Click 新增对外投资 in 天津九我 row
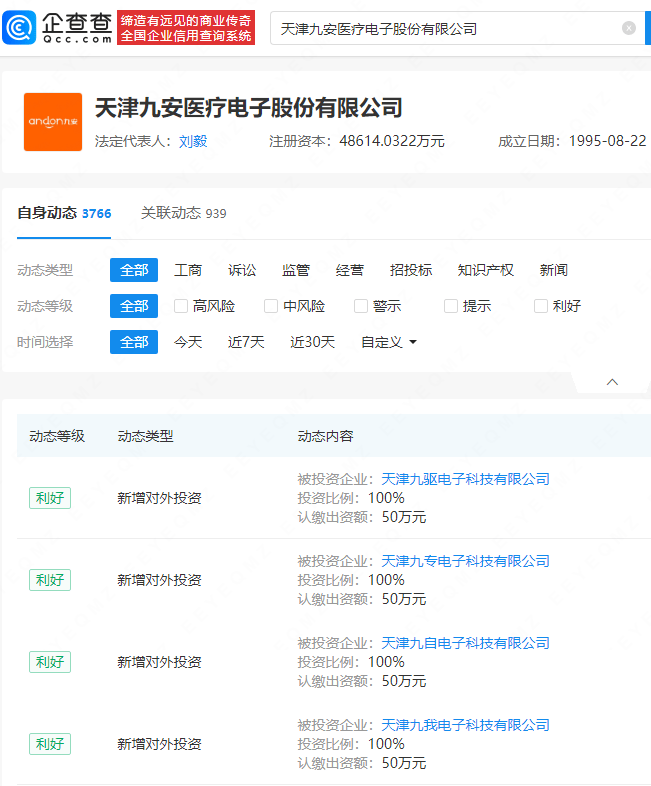651x786 pixels. [159, 744]
